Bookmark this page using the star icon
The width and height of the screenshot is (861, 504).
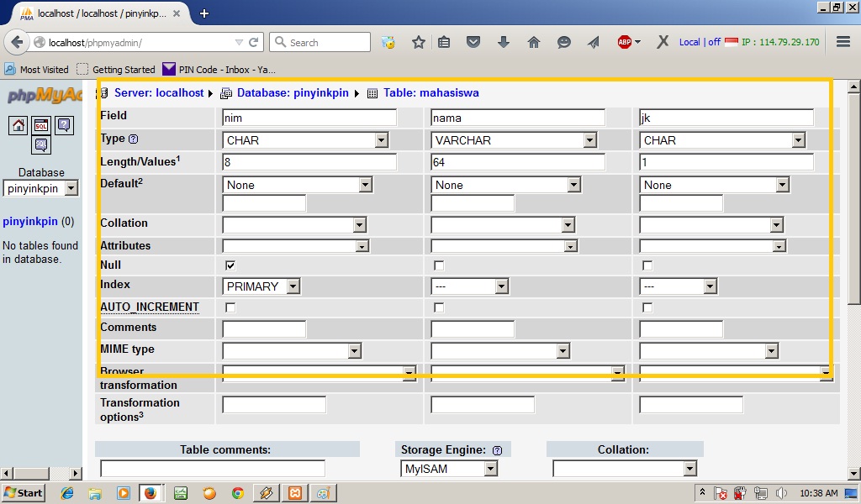(419, 41)
